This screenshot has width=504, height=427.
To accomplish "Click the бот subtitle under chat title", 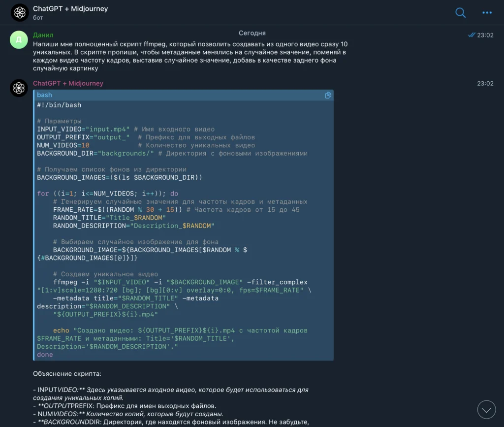I will [x=38, y=18].
